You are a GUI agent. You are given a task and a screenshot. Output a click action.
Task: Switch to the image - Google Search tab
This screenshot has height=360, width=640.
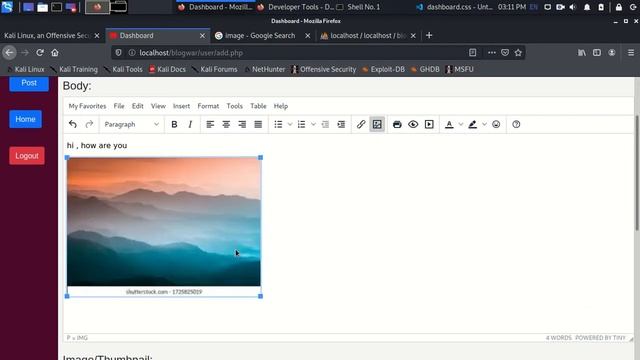(x=260, y=36)
